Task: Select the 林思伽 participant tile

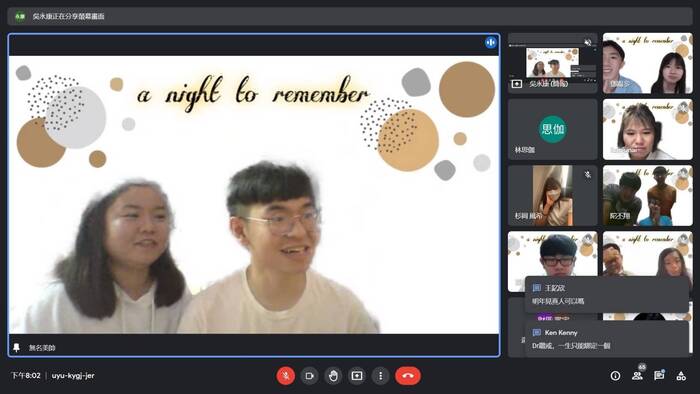Action: point(552,129)
